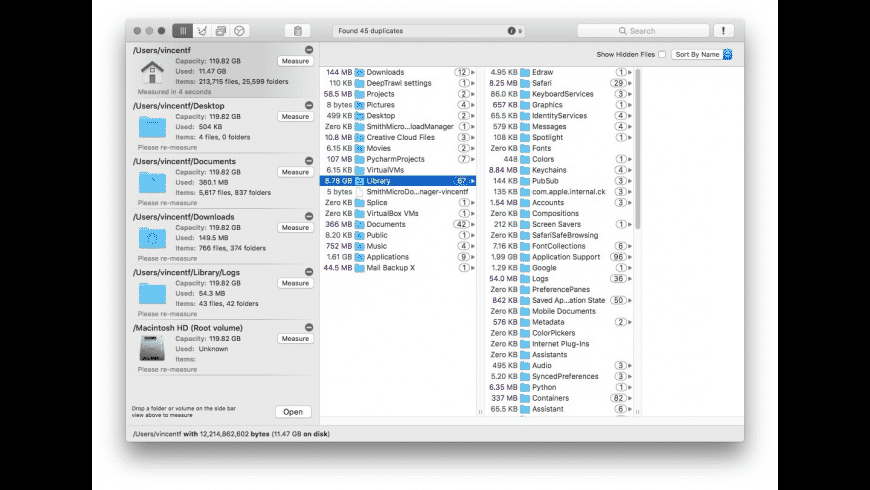Measure the /Users/vincentf/Library/Logs folder
The image size is (870, 490).
click(295, 283)
